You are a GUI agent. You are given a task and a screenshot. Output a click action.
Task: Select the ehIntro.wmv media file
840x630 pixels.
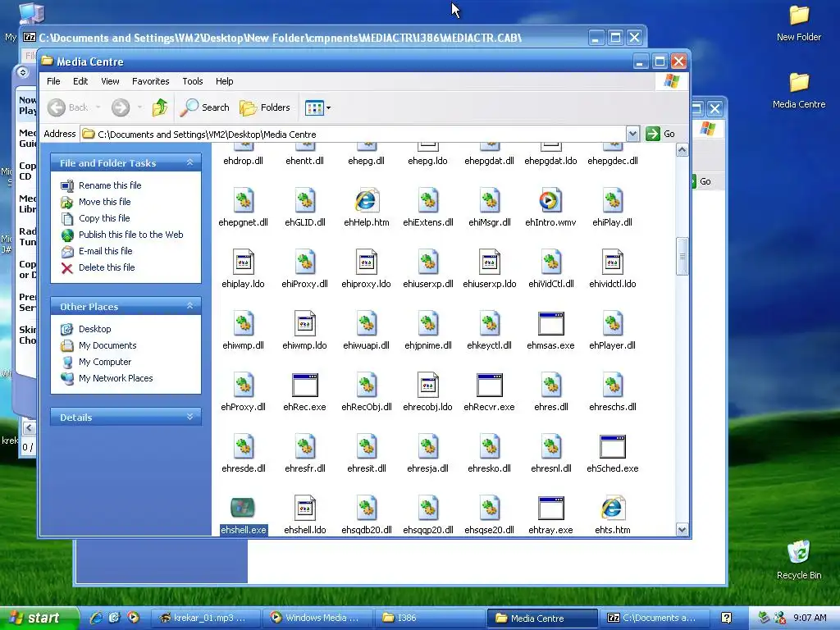(550, 201)
